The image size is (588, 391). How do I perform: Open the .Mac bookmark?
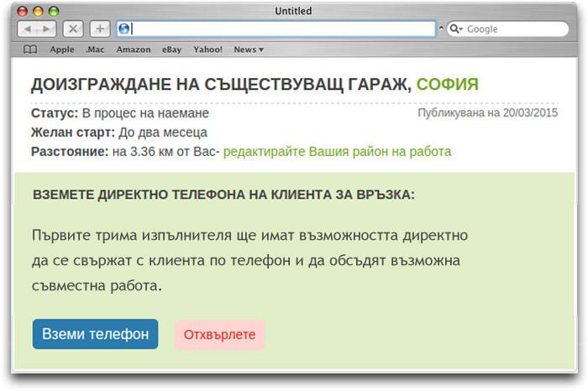pyautogui.click(x=95, y=50)
